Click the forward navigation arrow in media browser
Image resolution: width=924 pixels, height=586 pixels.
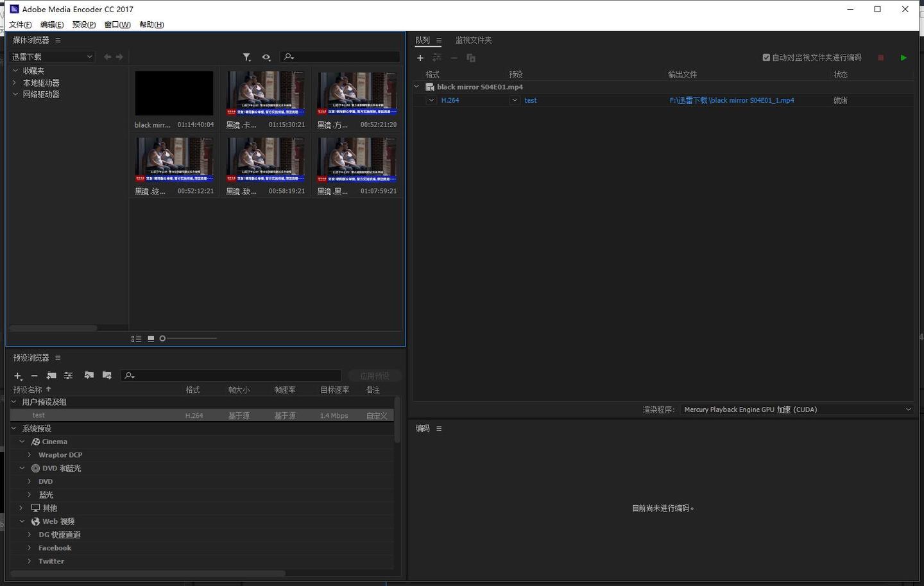pyautogui.click(x=119, y=57)
